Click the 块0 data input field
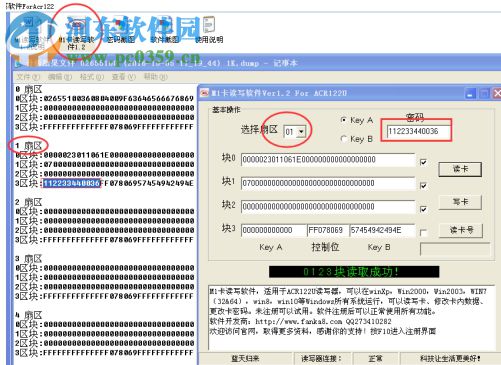Screen dimensions: 501x365 pyautogui.click(x=328, y=160)
